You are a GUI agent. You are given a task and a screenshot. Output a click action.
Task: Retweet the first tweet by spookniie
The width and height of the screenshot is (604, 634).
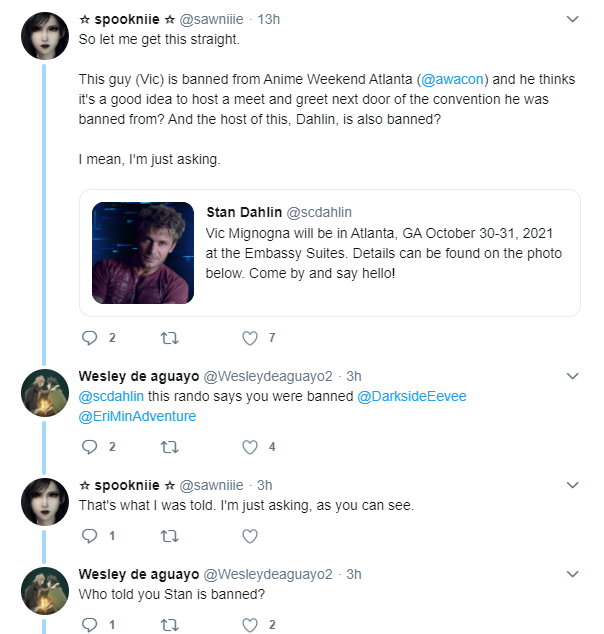(x=169, y=338)
